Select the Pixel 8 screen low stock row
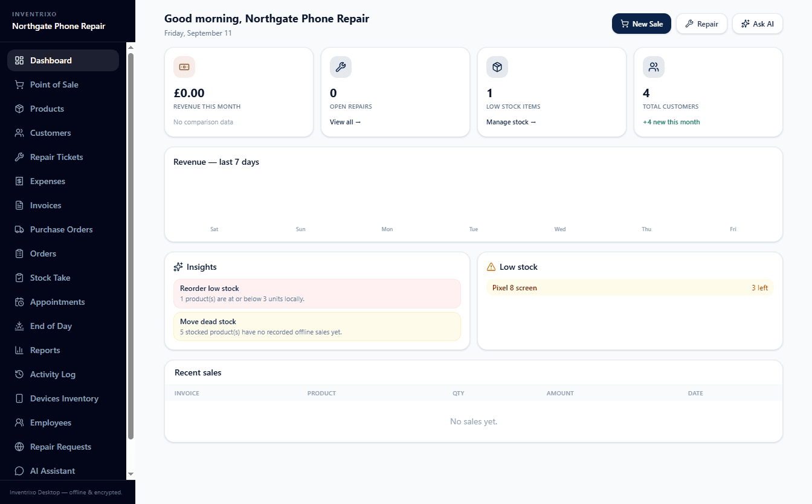This screenshot has height=504, width=812. coord(630,288)
